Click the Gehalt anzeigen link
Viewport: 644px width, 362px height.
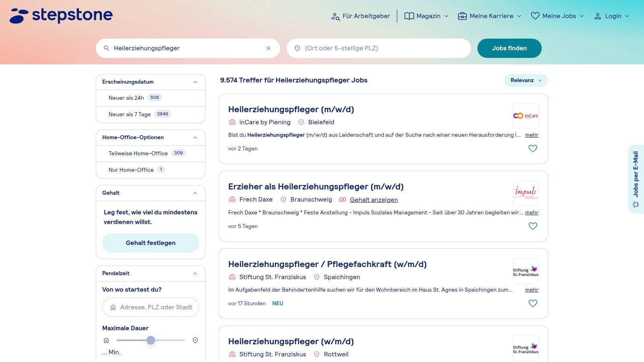(x=374, y=200)
